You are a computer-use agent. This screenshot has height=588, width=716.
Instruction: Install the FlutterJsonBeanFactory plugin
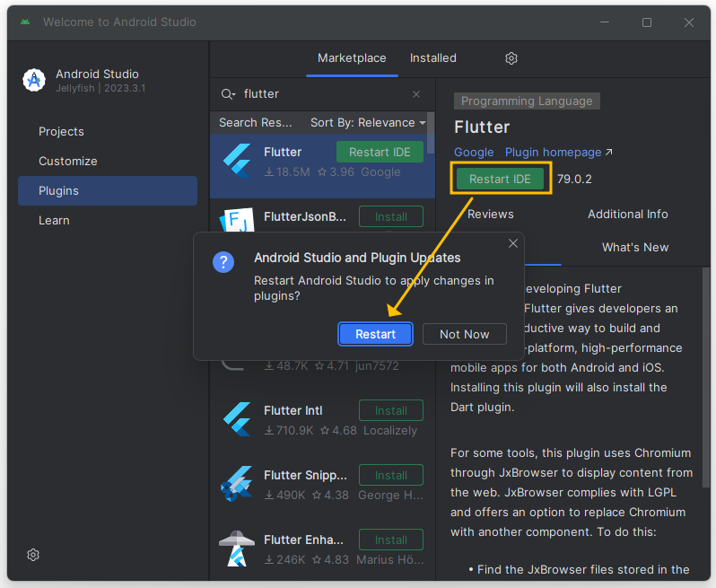coord(391,216)
